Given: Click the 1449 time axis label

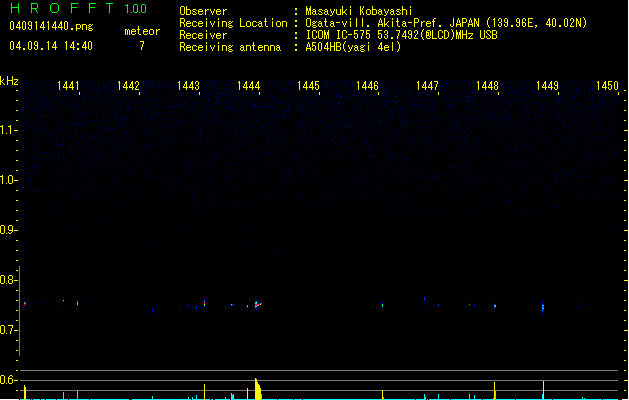Looking at the screenshot, I should coord(548,86).
